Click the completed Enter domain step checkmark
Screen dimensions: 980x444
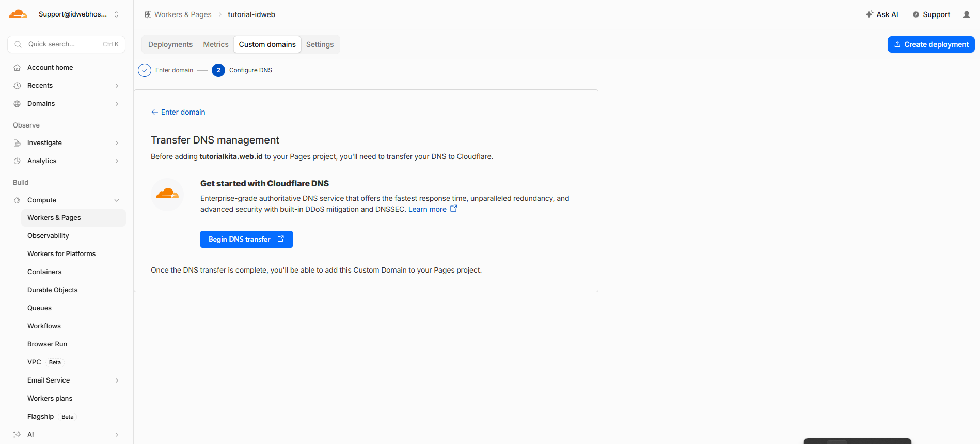click(x=145, y=70)
